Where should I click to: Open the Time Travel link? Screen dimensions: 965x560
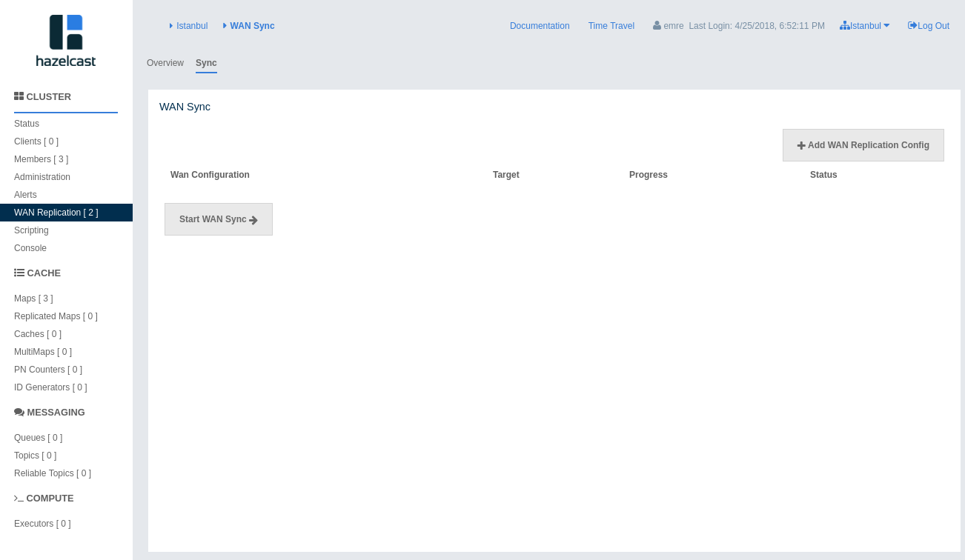pos(611,25)
